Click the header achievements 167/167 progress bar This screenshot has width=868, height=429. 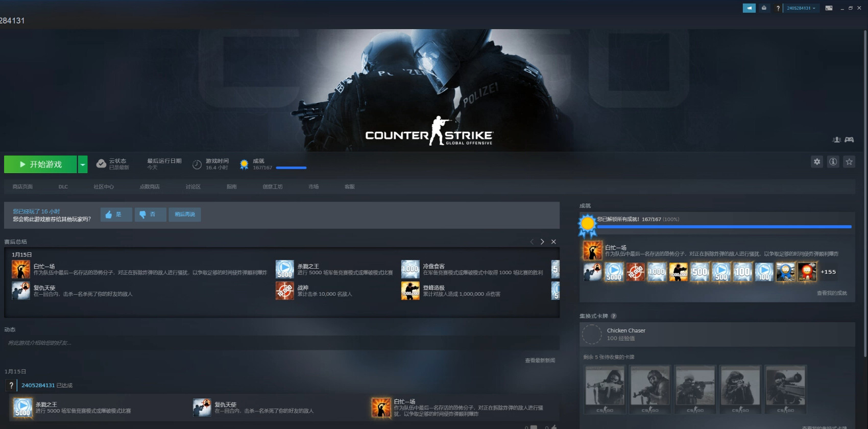[x=291, y=168]
